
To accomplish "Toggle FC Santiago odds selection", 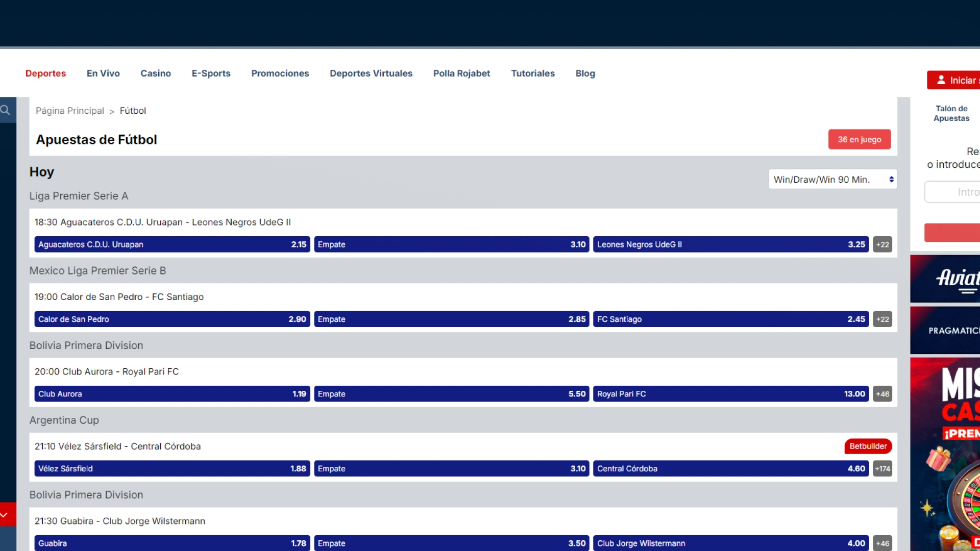I will tap(731, 319).
